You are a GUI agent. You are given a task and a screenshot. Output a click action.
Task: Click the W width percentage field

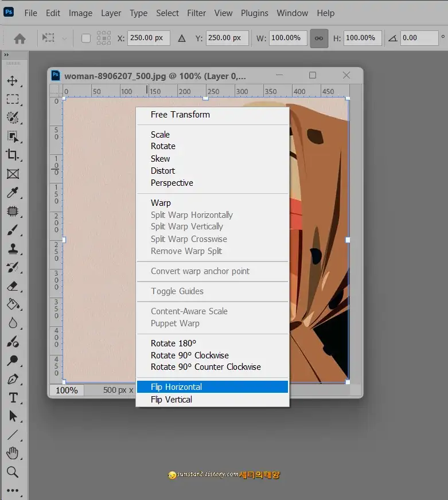(288, 38)
